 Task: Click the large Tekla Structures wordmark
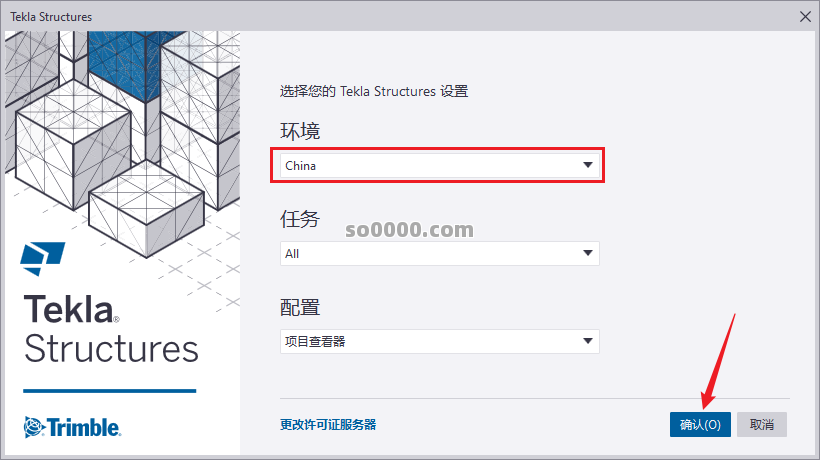point(111,328)
